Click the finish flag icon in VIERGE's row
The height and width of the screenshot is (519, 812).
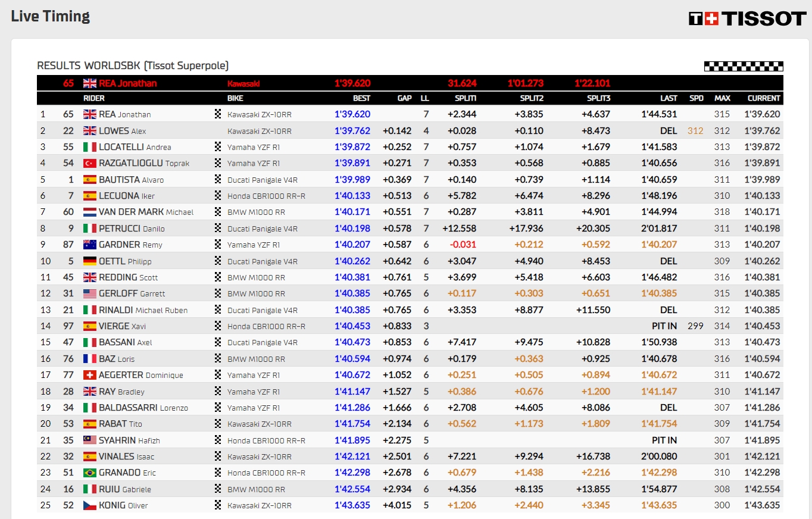click(218, 326)
